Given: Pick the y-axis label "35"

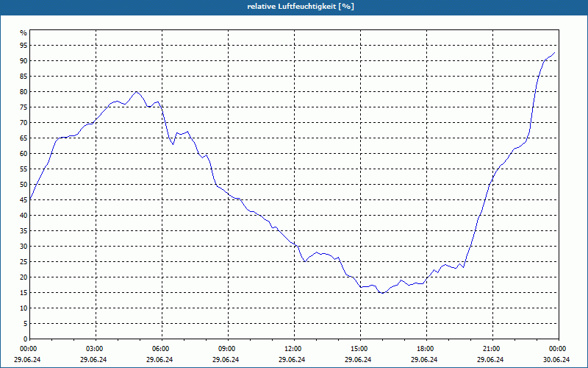Looking at the screenshot, I should tap(24, 231).
